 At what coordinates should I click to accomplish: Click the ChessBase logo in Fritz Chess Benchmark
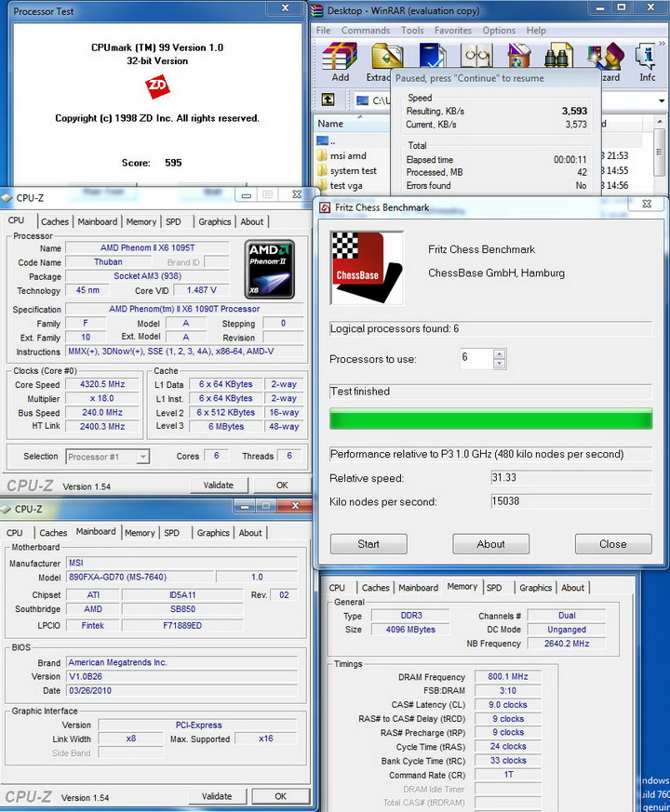pos(367,268)
